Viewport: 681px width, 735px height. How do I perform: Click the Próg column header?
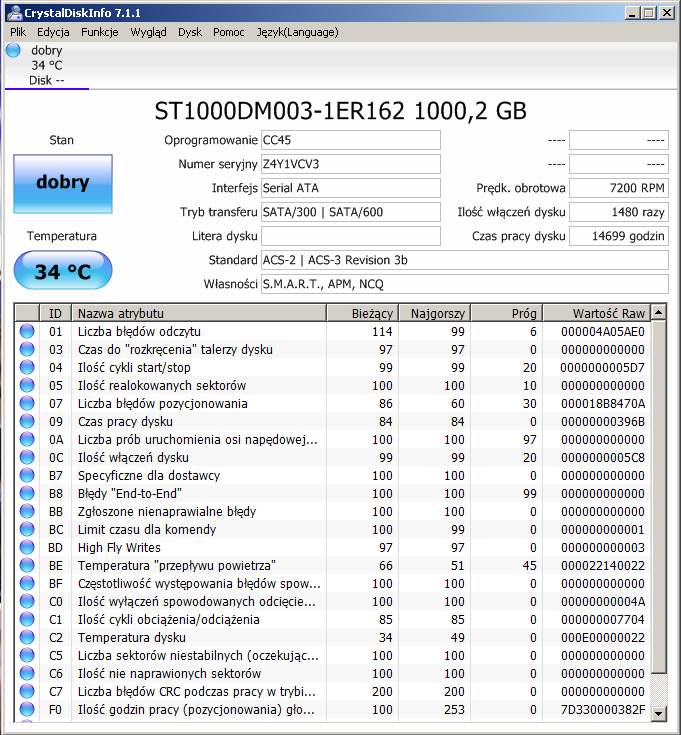coord(507,313)
